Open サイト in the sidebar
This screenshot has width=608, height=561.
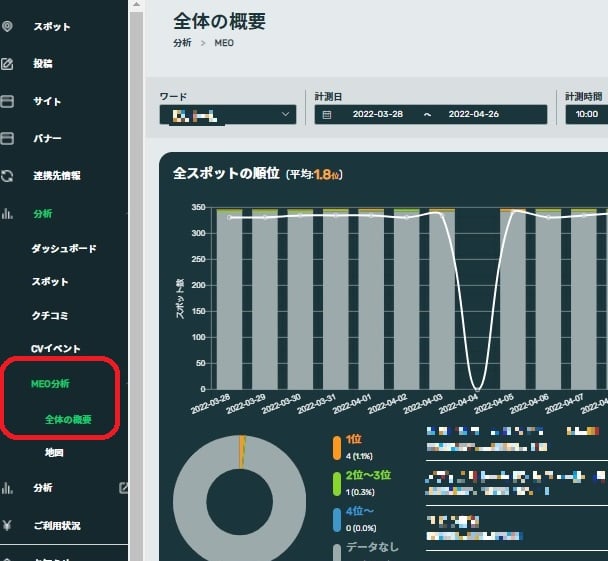[x=47, y=101]
